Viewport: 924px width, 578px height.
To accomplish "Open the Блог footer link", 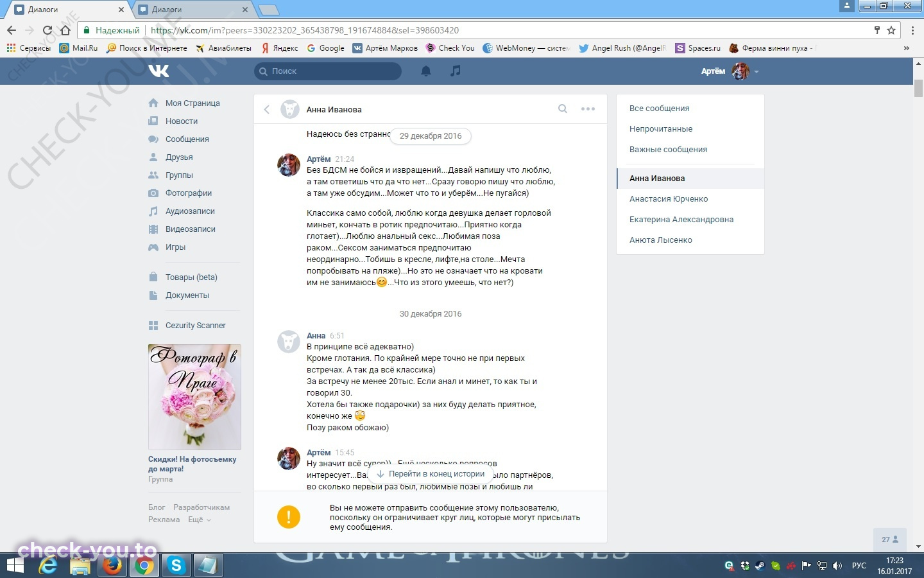I will 157,507.
